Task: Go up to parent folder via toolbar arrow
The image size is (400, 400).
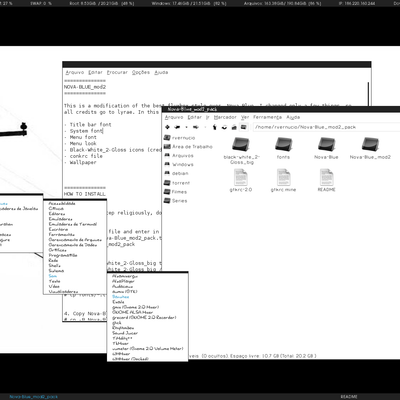Action: click(215, 127)
